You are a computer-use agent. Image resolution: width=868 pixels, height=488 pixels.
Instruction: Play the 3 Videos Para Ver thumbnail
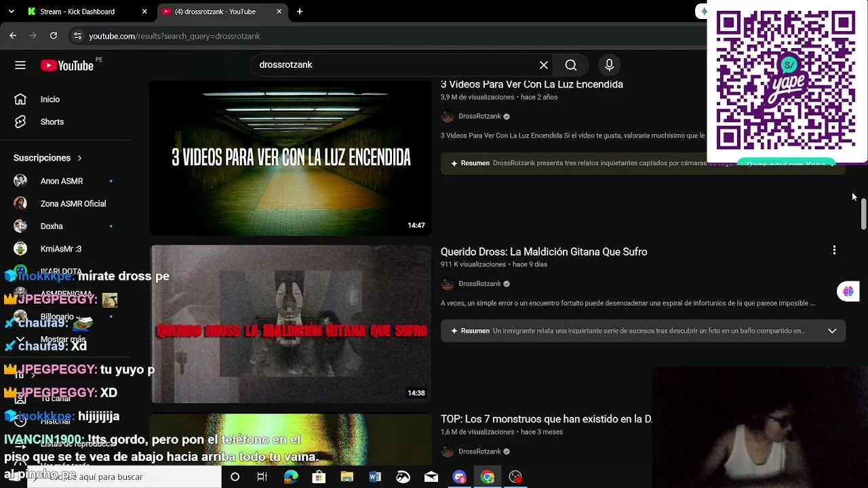click(x=290, y=158)
